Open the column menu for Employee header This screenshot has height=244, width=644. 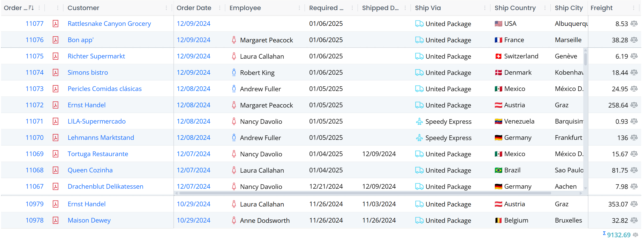[299, 8]
